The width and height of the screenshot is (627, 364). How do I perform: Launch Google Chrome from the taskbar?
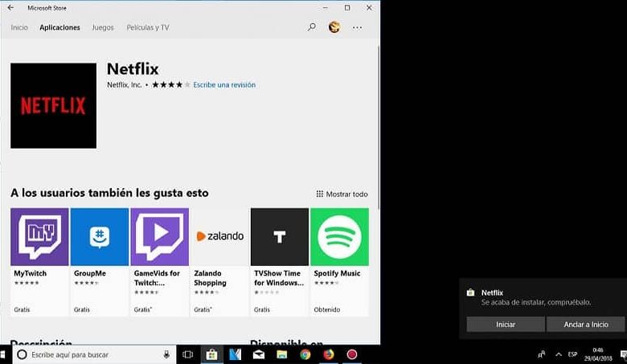pos(305,354)
